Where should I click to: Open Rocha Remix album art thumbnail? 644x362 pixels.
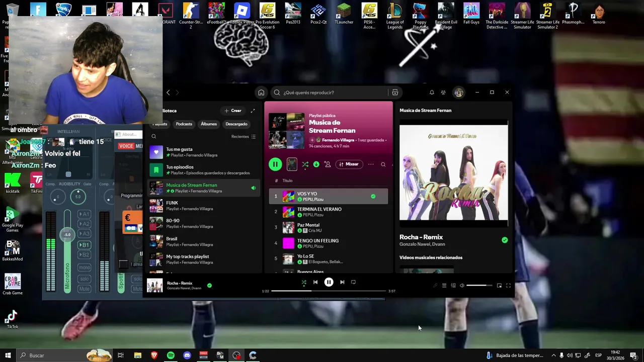(x=155, y=285)
